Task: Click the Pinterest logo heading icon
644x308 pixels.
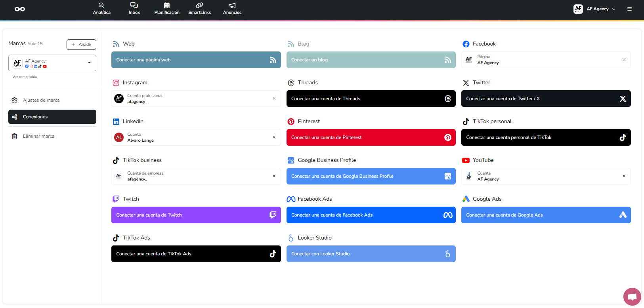Action: coord(291,122)
